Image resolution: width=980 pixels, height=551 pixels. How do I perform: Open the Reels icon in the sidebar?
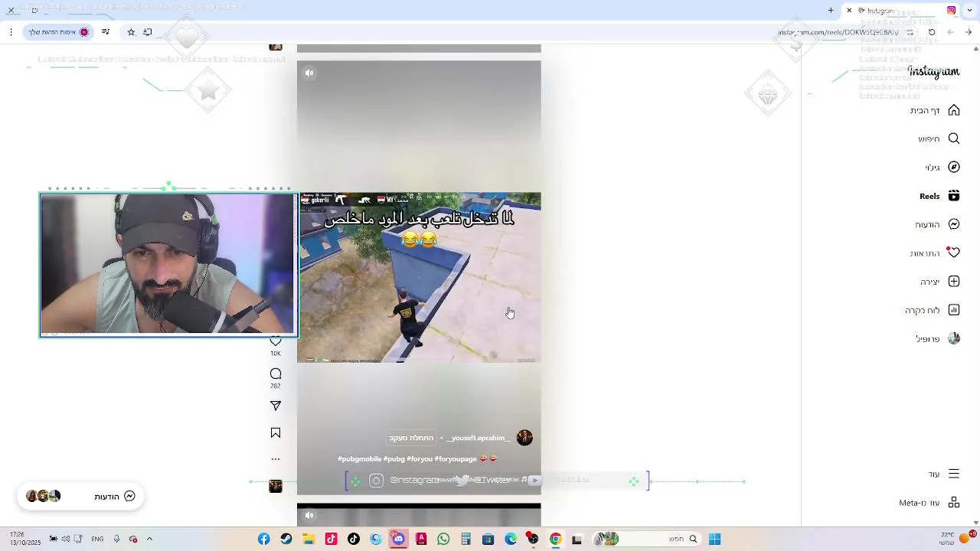954,196
